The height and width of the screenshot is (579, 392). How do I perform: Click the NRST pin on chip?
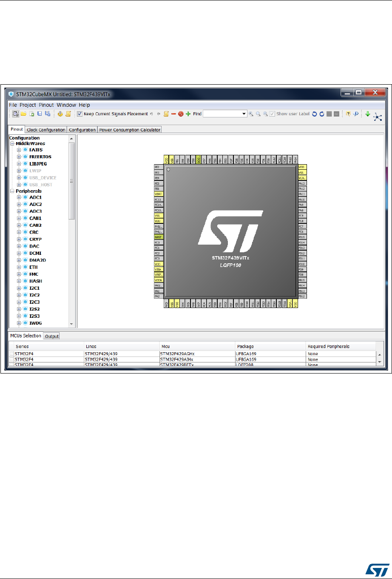159,237
